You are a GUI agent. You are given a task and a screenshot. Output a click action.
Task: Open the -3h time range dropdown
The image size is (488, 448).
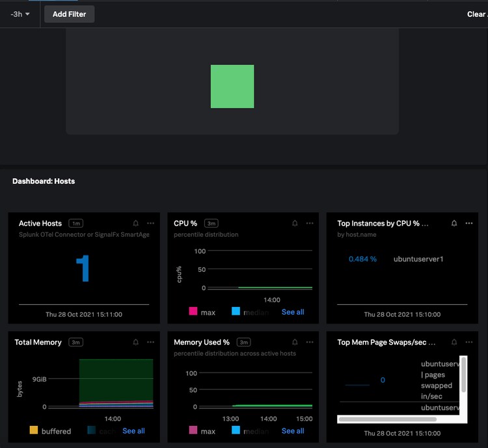coord(20,14)
